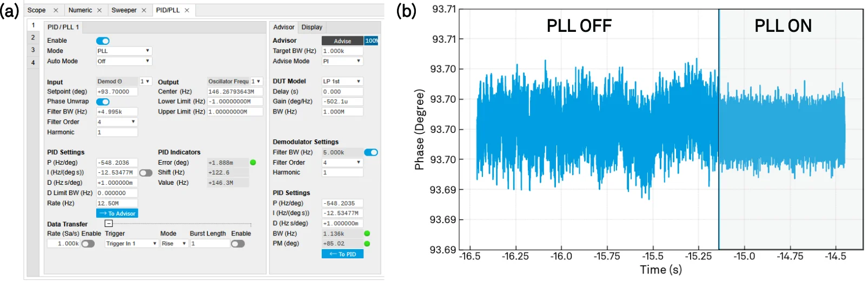Image resolution: width=868 pixels, height=281 pixels.
Task: Open the Mode dropdown showing PLL
Action: tap(124, 51)
